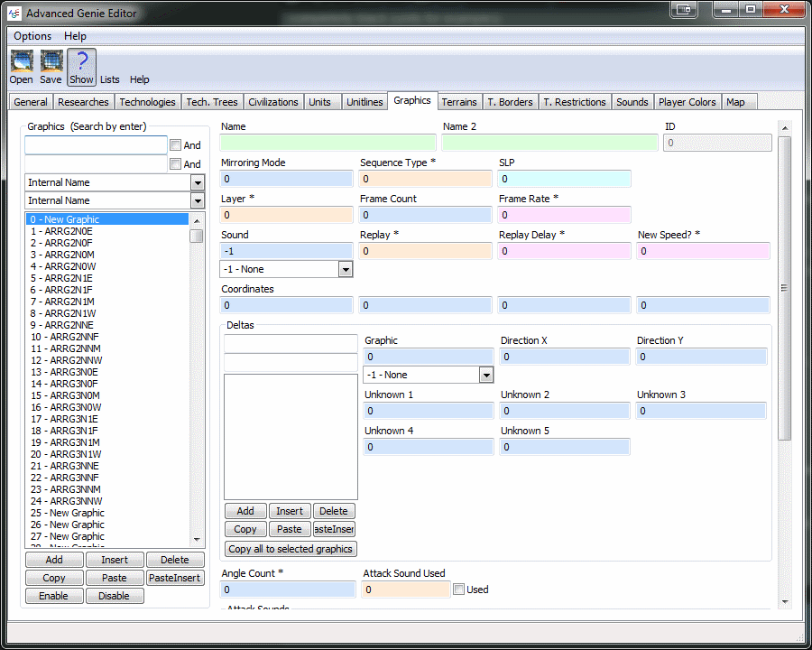Enable the first And search checkbox
This screenshot has width=812, height=650.
(x=176, y=144)
